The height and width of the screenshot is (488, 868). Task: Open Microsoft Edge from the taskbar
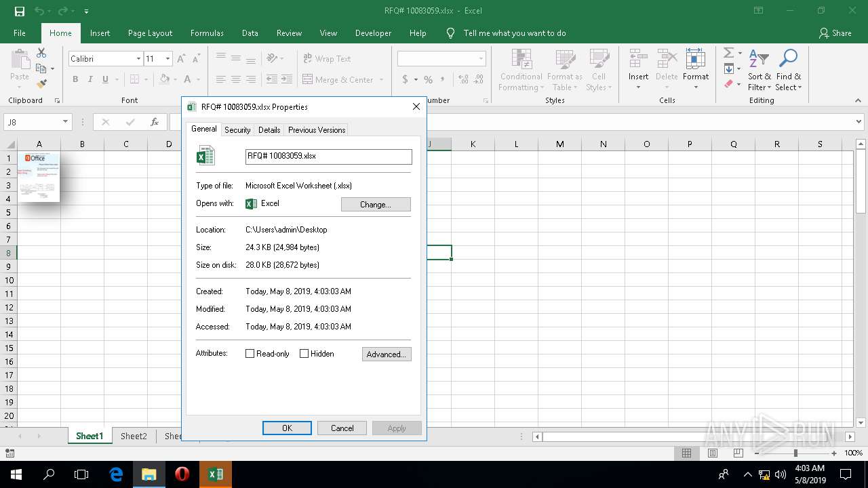click(116, 474)
